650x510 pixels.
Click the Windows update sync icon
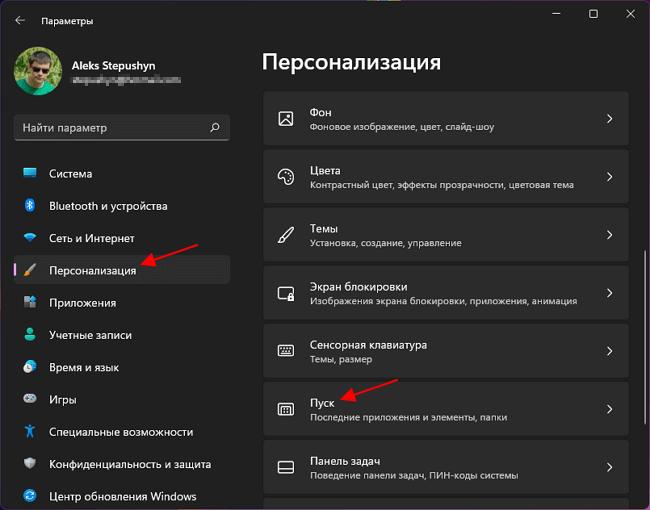coord(30,495)
